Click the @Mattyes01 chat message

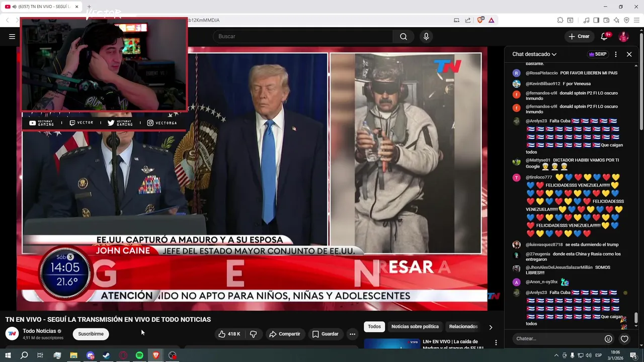(569, 163)
